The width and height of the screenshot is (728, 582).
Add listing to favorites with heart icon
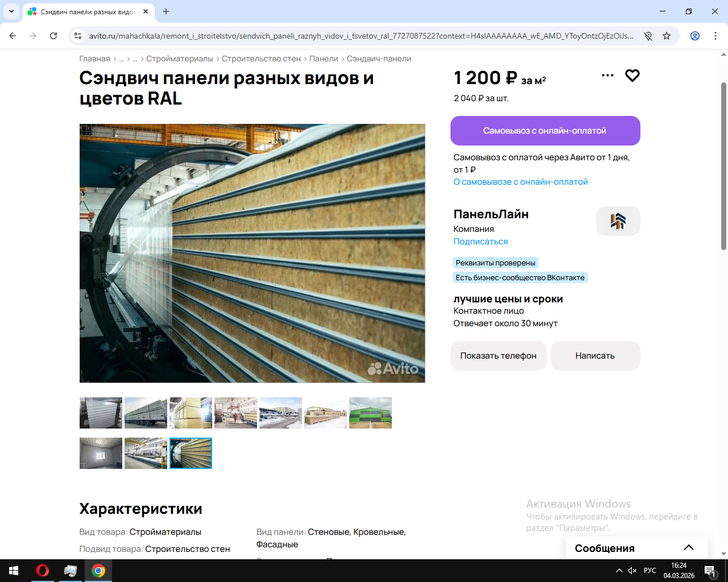(x=632, y=76)
